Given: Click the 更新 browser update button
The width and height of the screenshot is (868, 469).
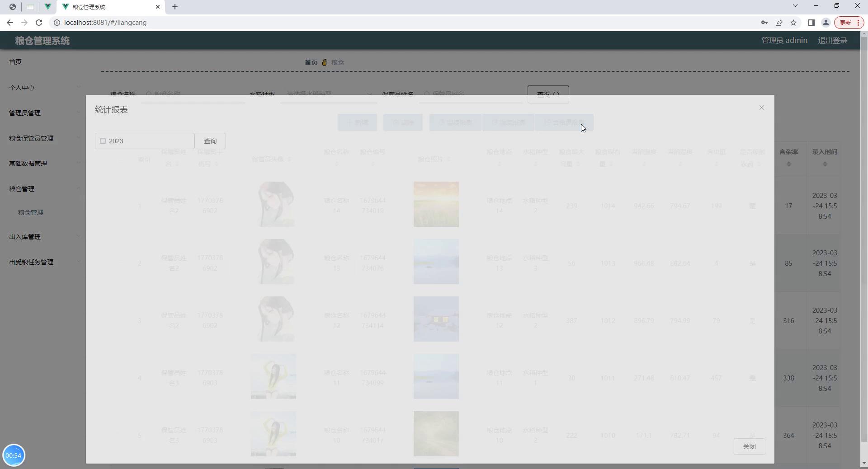Looking at the screenshot, I should 849,23.
